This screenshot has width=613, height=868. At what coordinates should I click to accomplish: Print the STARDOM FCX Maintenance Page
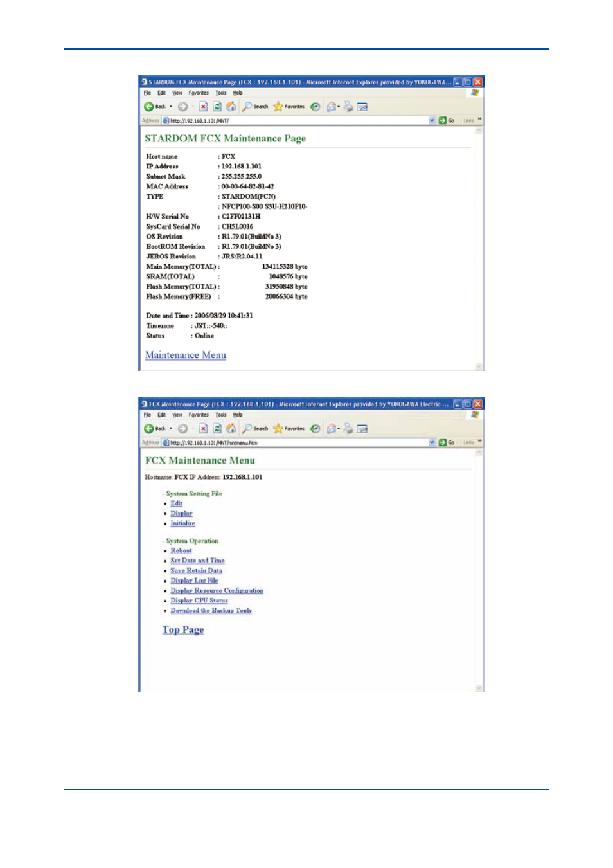pyautogui.click(x=348, y=107)
